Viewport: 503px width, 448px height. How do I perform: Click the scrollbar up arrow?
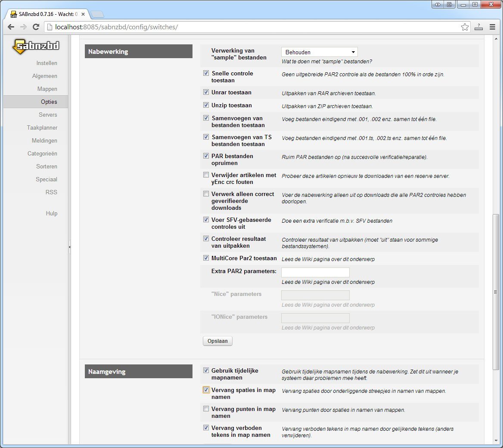pos(496,39)
